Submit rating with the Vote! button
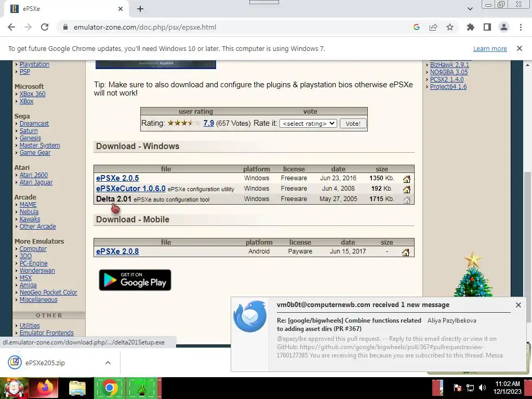 point(353,124)
